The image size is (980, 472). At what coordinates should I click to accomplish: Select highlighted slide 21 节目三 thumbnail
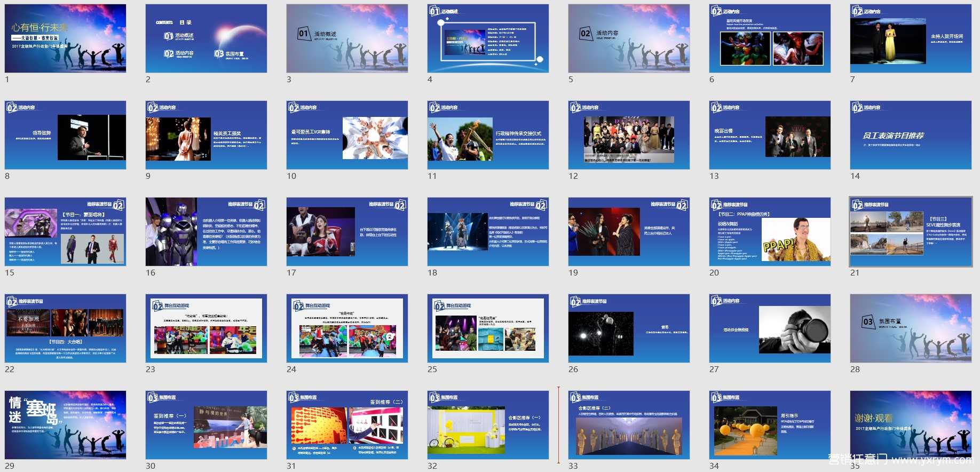pos(911,232)
